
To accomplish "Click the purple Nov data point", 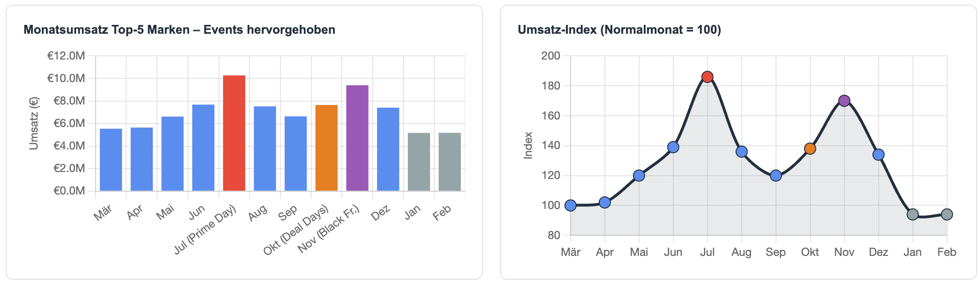I will [x=844, y=101].
